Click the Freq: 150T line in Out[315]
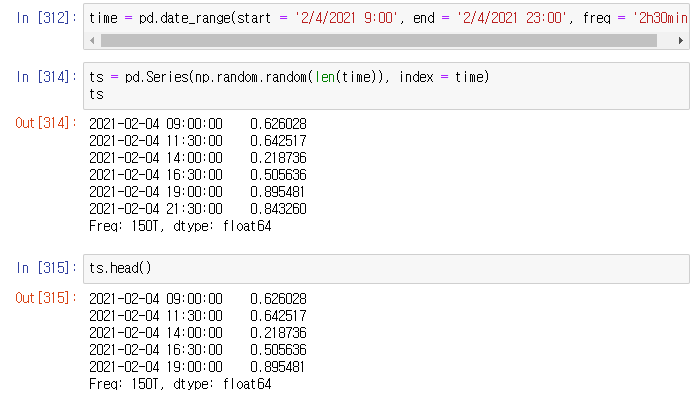 point(180,384)
